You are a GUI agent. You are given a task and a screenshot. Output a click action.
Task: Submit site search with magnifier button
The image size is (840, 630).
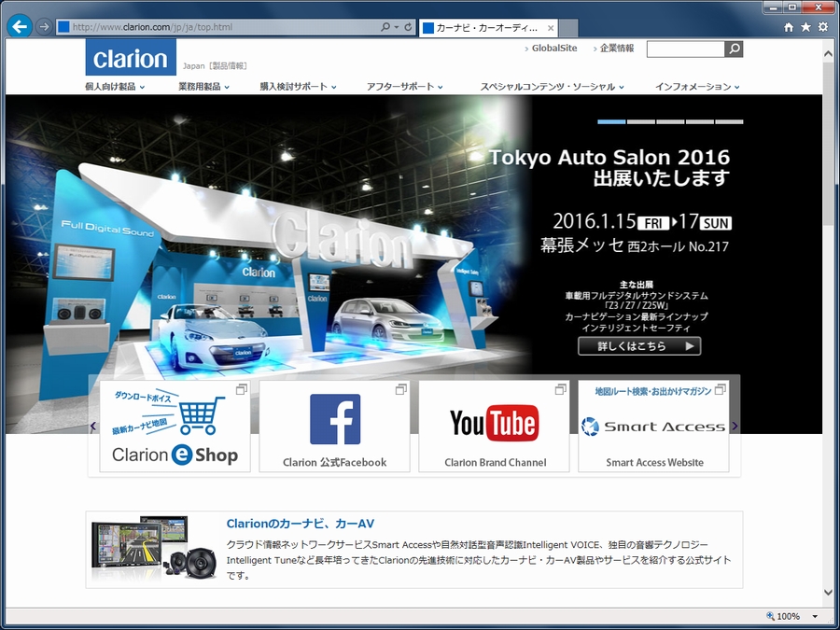coord(734,49)
